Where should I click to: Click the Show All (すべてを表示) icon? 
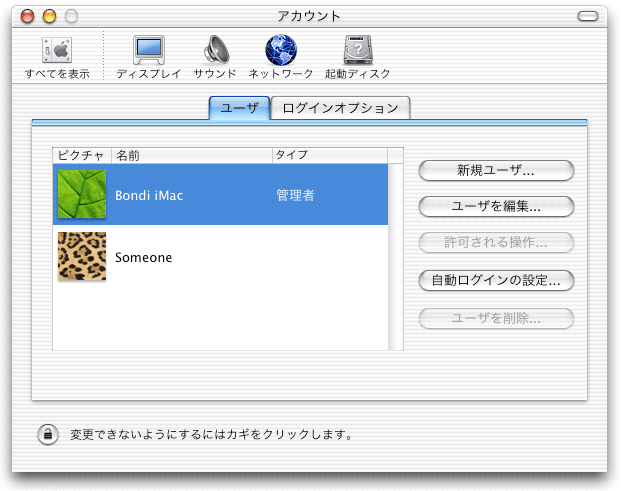[x=57, y=50]
